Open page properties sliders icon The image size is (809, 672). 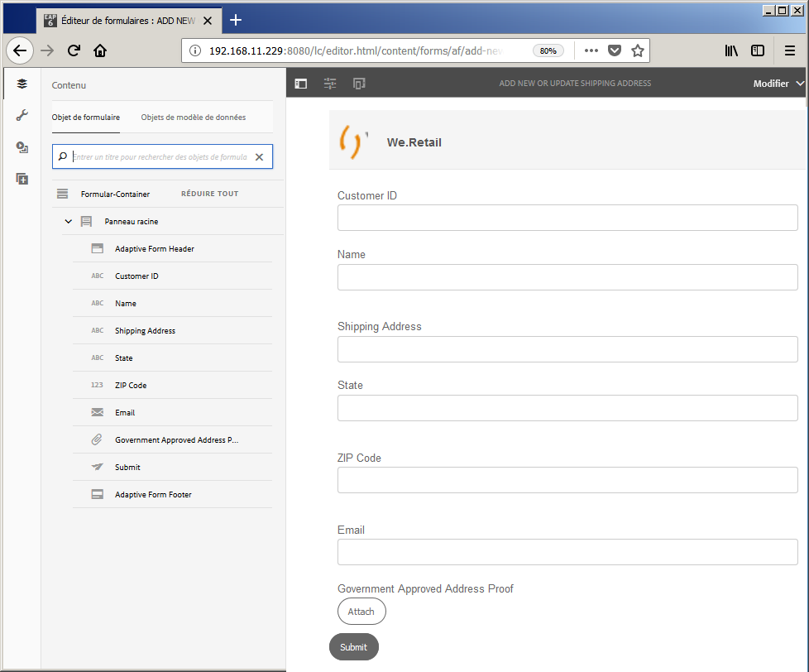pos(330,84)
